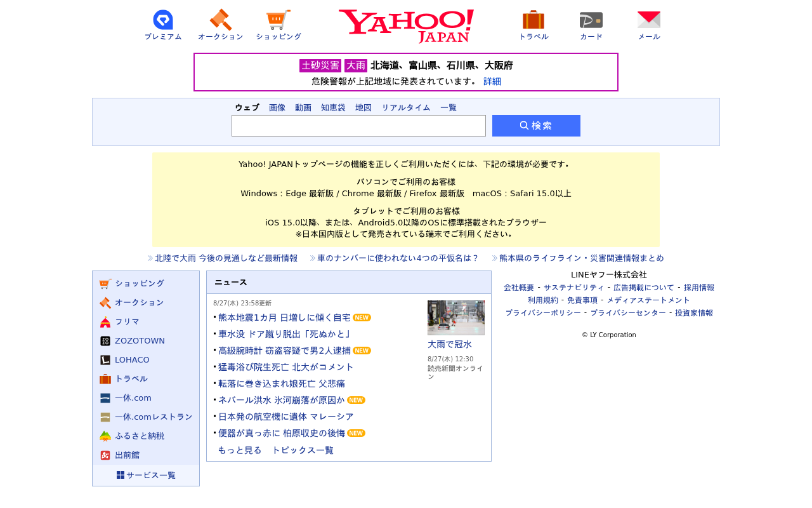
Task: Switch to the 動画 search tab
Action: [303, 108]
